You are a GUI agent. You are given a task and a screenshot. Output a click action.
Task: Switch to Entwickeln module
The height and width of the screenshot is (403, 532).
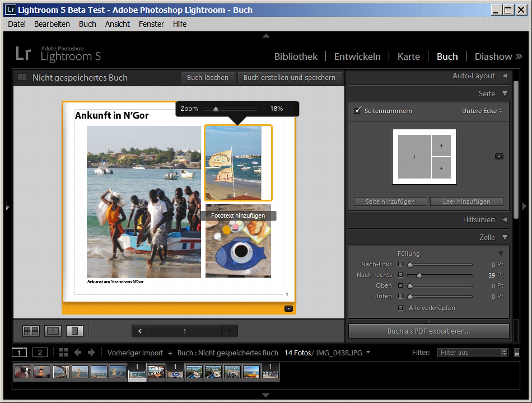pos(357,57)
